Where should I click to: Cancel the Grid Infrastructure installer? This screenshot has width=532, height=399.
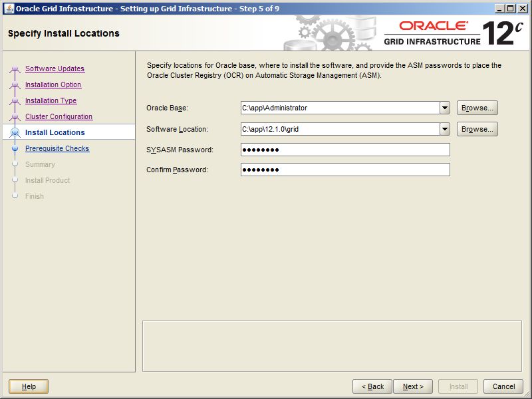click(503, 386)
